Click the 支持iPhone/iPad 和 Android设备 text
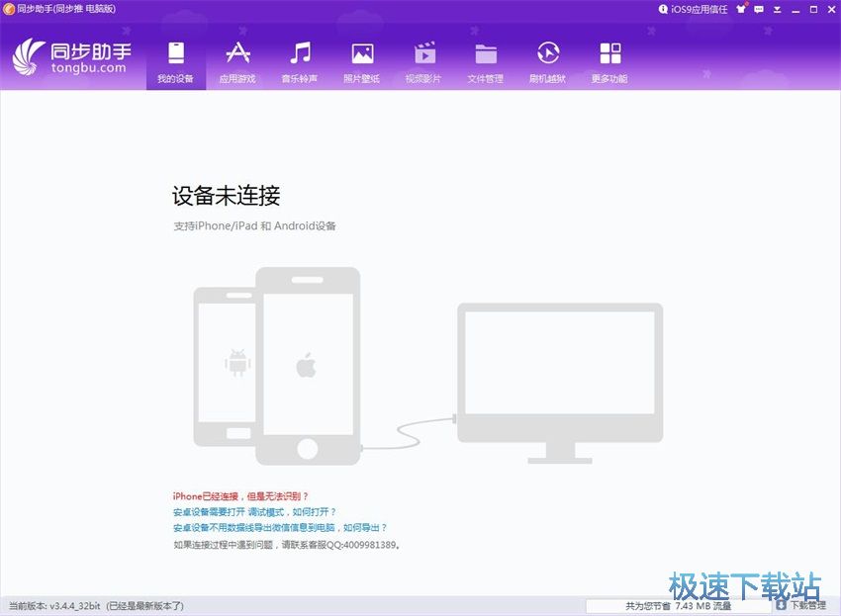 click(x=254, y=225)
